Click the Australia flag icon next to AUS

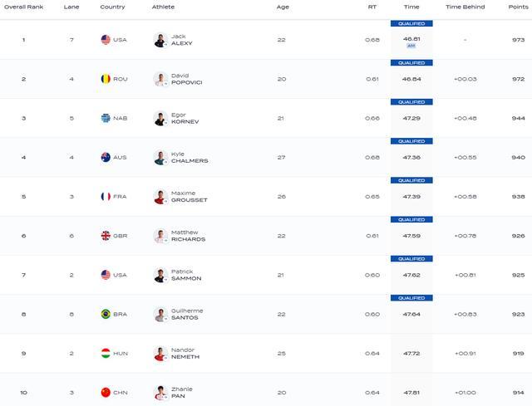(106, 157)
